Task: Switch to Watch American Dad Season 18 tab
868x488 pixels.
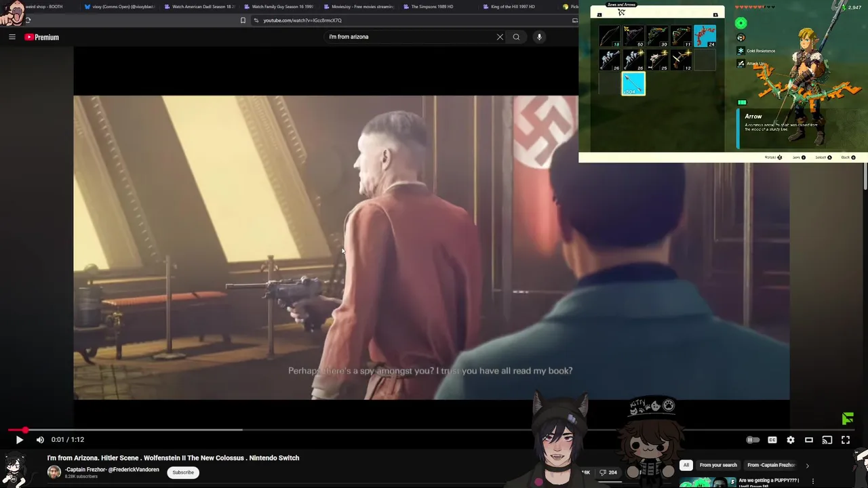Action: 200,7
